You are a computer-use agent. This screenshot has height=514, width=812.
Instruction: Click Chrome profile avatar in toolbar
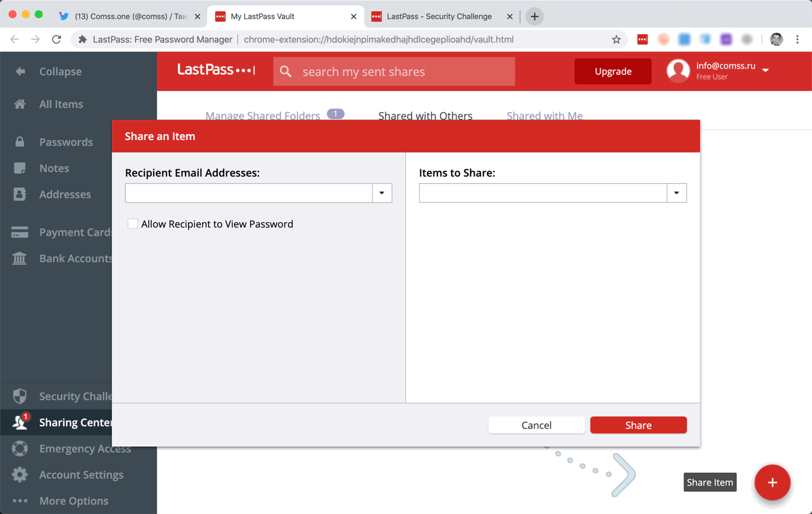point(776,39)
